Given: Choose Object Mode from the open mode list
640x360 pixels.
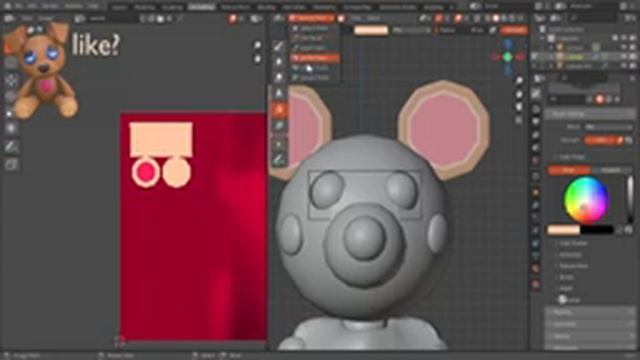Looking at the screenshot, I should click(x=315, y=29).
